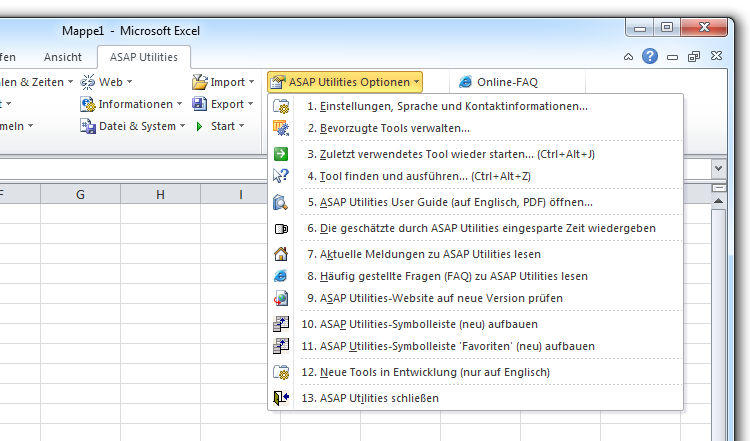Viewport: 750px width, 441px height.
Task: Open the Import dropdown arrow
Action: pos(251,82)
